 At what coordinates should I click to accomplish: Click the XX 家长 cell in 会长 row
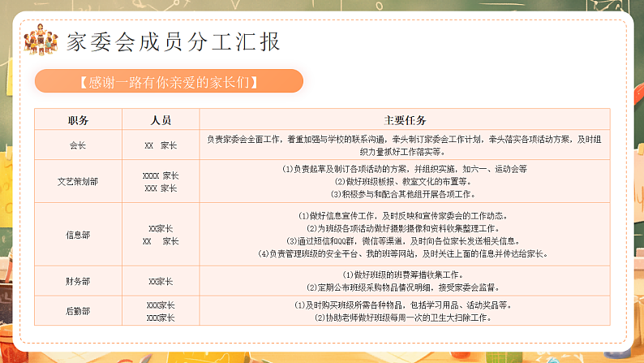point(161,145)
